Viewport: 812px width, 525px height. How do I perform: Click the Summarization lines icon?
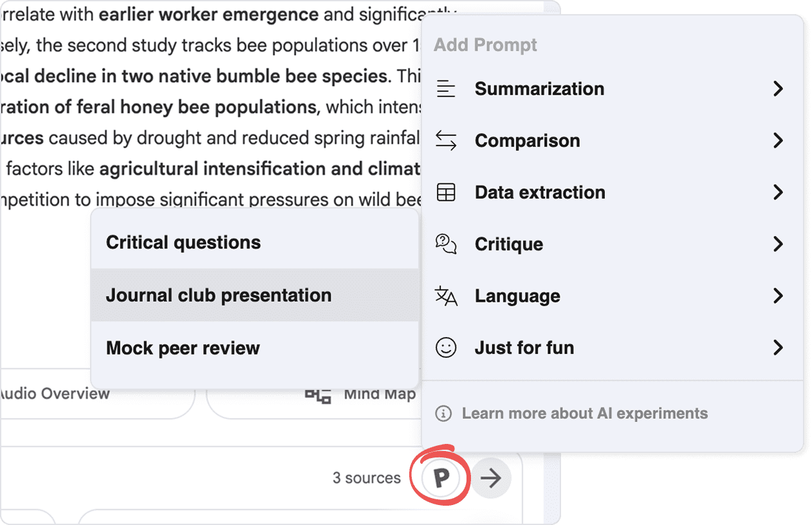coord(446,89)
